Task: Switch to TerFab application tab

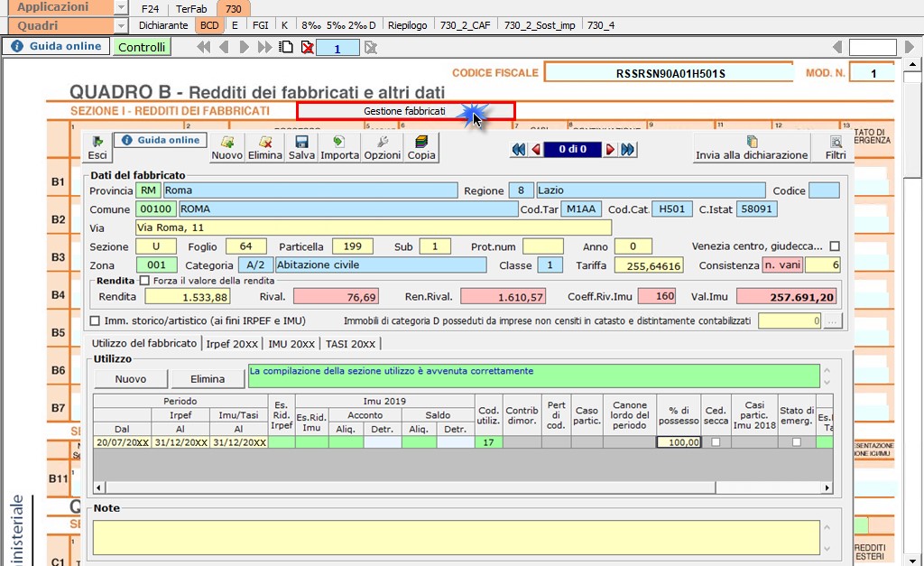Action: tap(191, 9)
